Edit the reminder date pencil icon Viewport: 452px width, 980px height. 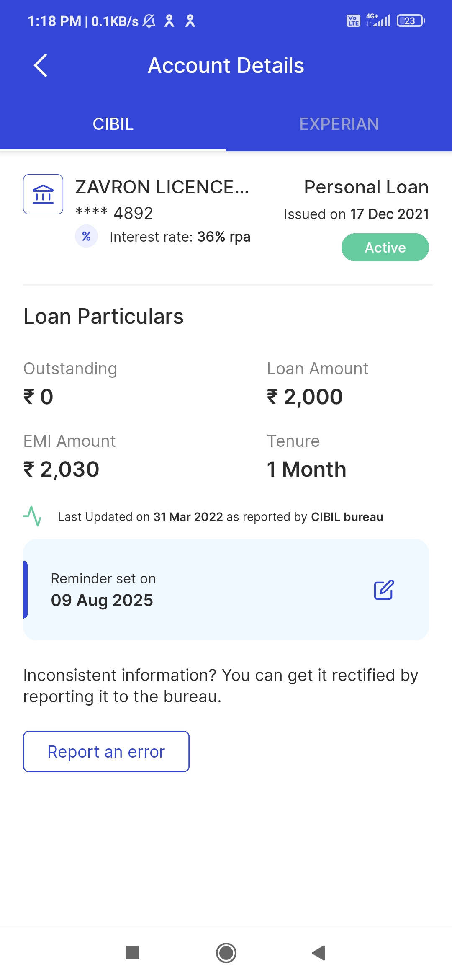point(384,590)
